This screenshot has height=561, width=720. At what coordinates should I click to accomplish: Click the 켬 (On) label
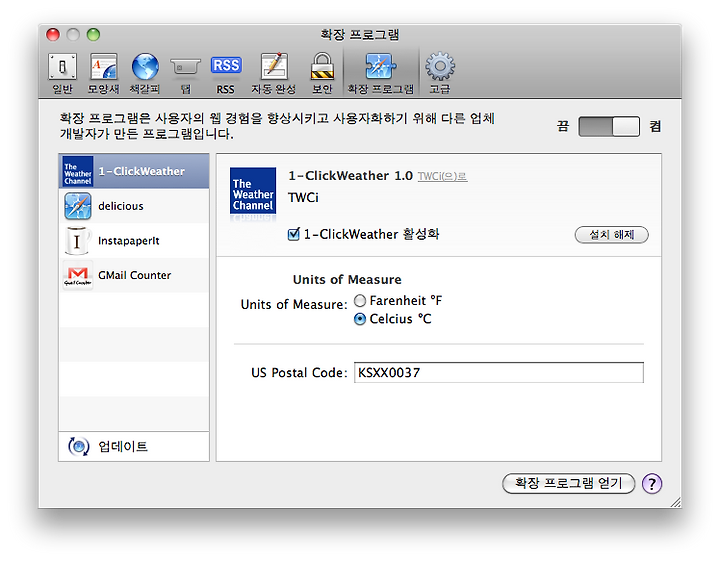[x=655, y=126]
